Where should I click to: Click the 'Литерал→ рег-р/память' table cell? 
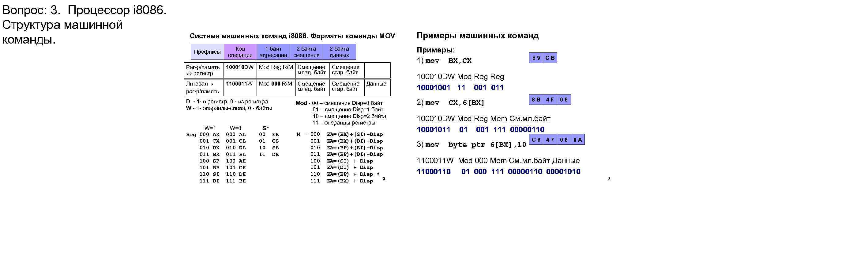(x=204, y=87)
